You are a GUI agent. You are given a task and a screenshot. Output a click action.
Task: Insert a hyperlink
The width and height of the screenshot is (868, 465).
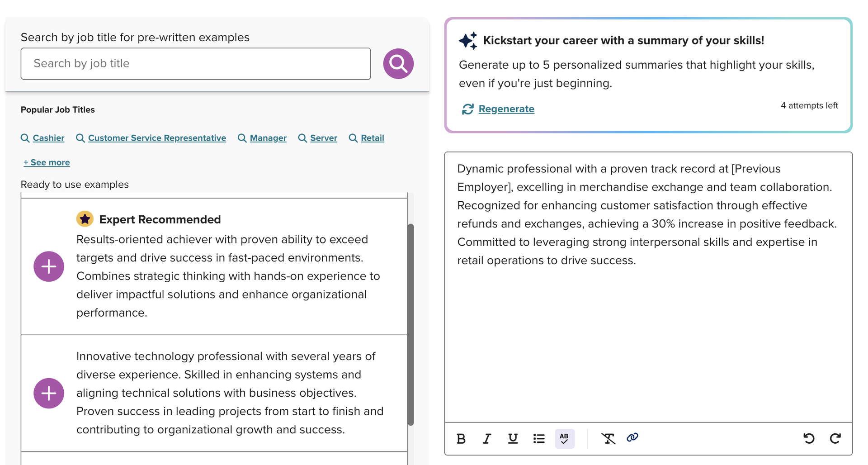632,438
